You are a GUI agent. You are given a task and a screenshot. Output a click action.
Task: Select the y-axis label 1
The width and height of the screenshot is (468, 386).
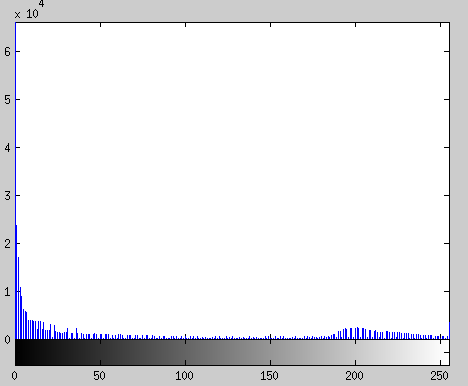(x=7, y=292)
